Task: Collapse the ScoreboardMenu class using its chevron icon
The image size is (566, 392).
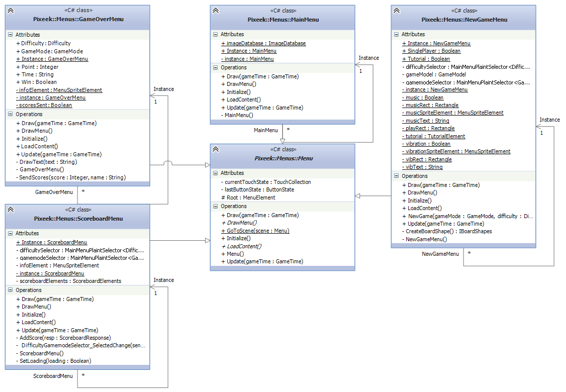Action: (11, 210)
